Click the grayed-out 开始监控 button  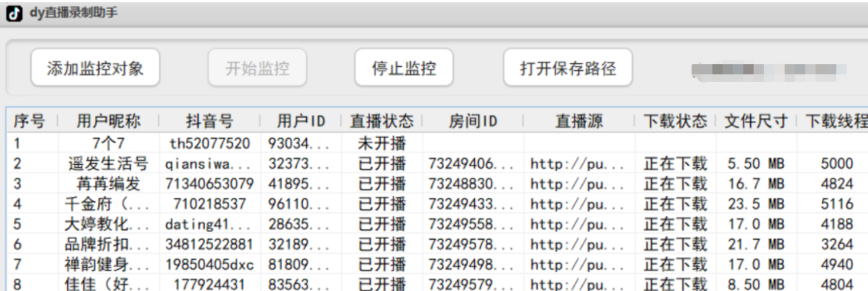tap(257, 68)
